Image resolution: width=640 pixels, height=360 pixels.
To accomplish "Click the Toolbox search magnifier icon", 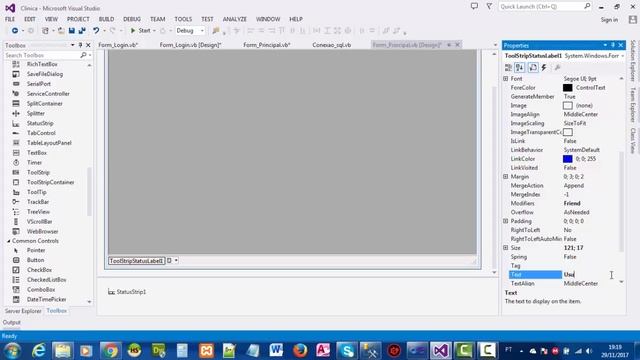I will tap(83, 55).
